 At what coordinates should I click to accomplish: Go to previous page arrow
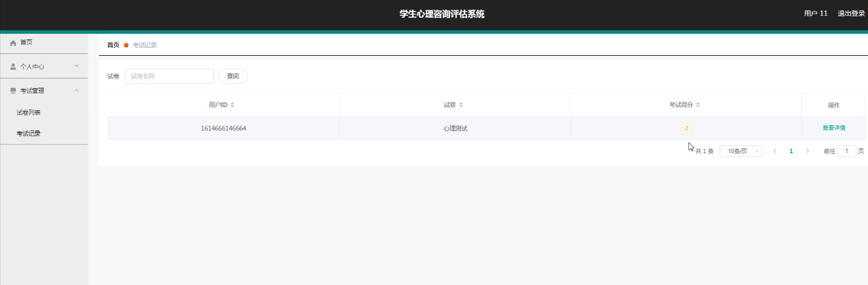(x=775, y=151)
